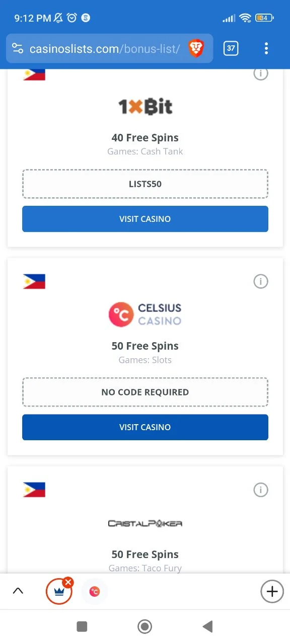
Task: Expand the bottom tab strip chevron
Action: [x=18, y=591]
